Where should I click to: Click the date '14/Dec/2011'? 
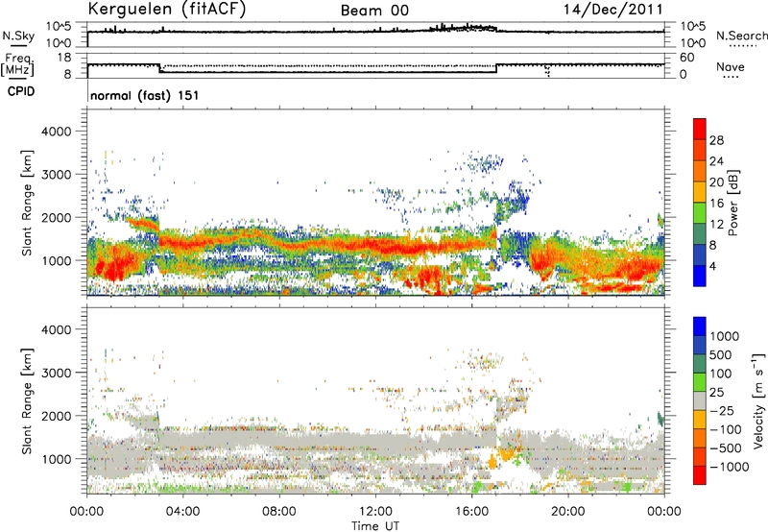pos(612,10)
